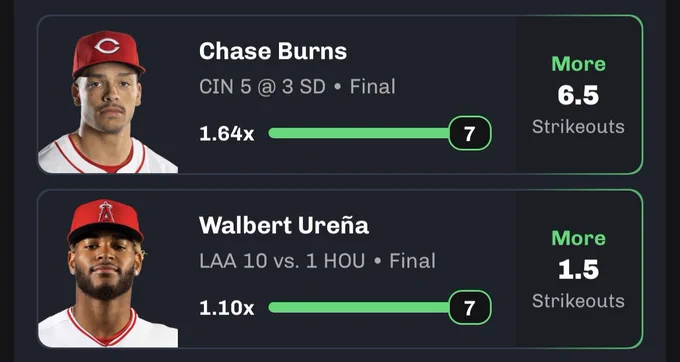
Task: Click the 1.64x multiplier label
Action: point(227,134)
